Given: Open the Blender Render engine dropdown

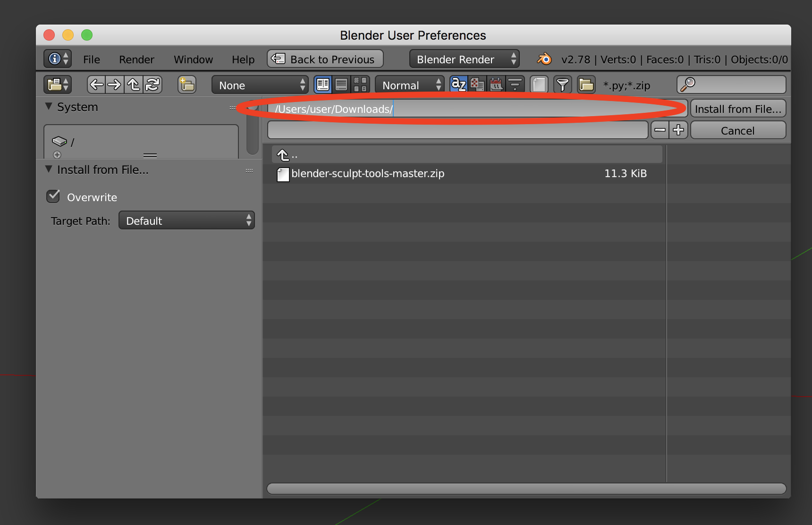Looking at the screenshot, I should tap(465, 59).
